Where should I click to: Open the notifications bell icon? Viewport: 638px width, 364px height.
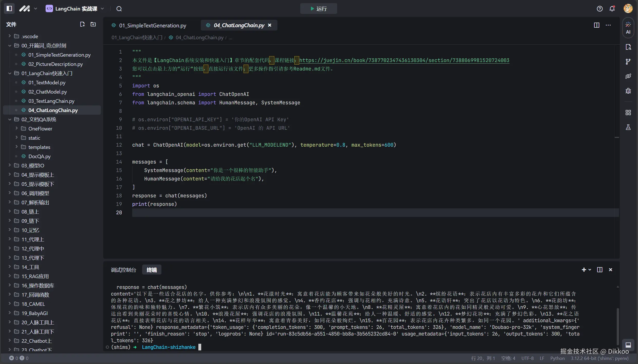tap(612, 9)
